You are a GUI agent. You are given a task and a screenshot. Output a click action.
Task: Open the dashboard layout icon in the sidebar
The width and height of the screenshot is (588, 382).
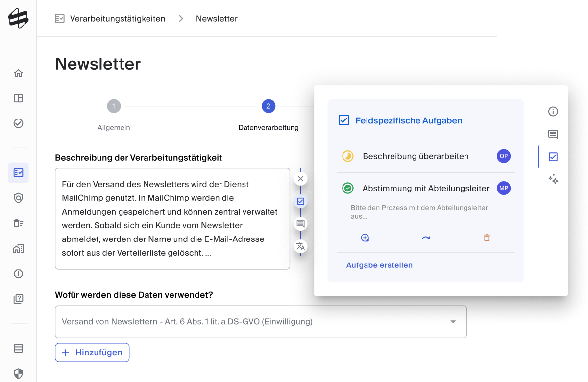(x=18, y=98)
